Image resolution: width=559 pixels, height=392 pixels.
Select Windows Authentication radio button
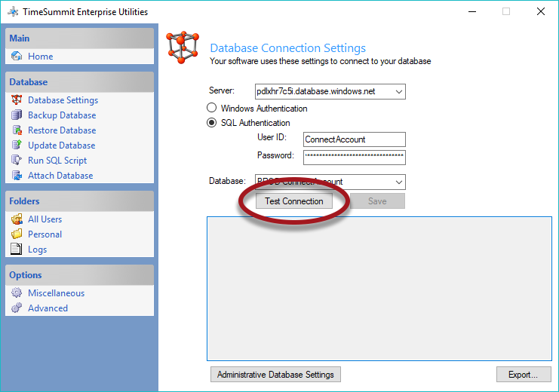(x=211, y=108)
